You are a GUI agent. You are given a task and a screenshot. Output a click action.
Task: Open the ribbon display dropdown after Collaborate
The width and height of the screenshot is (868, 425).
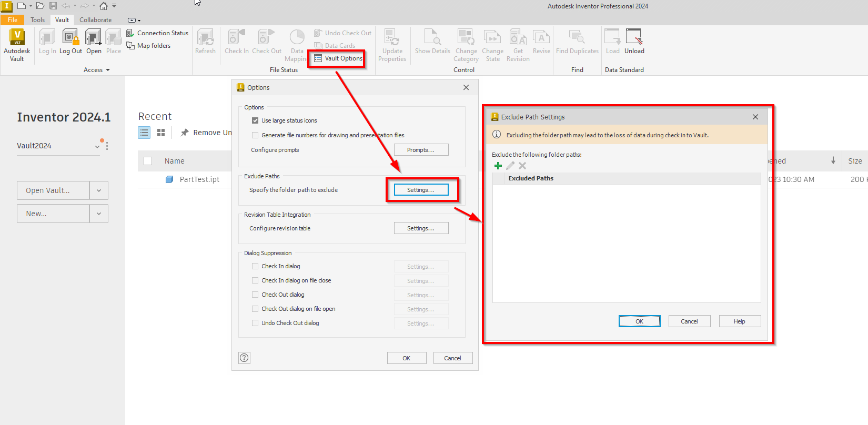(x=134, y=20)
